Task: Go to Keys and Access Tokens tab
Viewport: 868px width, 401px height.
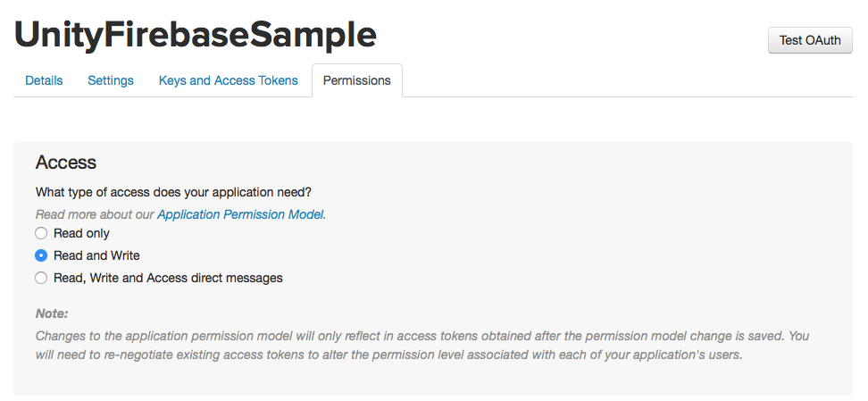Action: (x=228, y=80)
